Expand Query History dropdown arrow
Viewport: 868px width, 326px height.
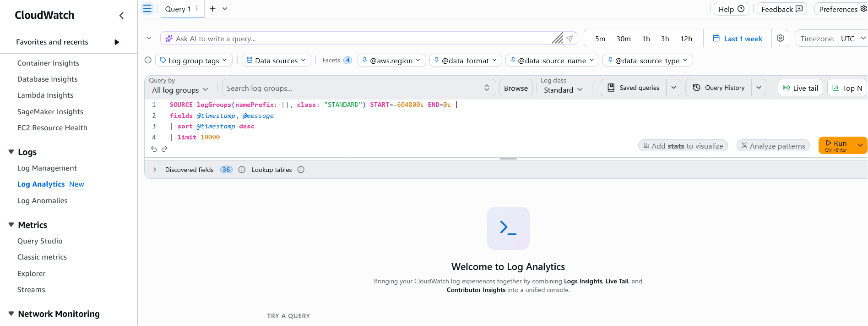(x=759, y=88)
